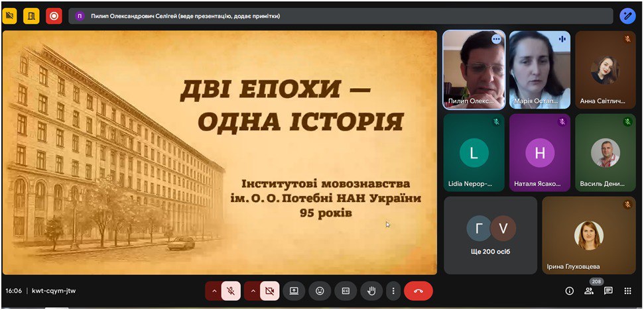Open the activities grid icon
644x310 pixels.
627,291
